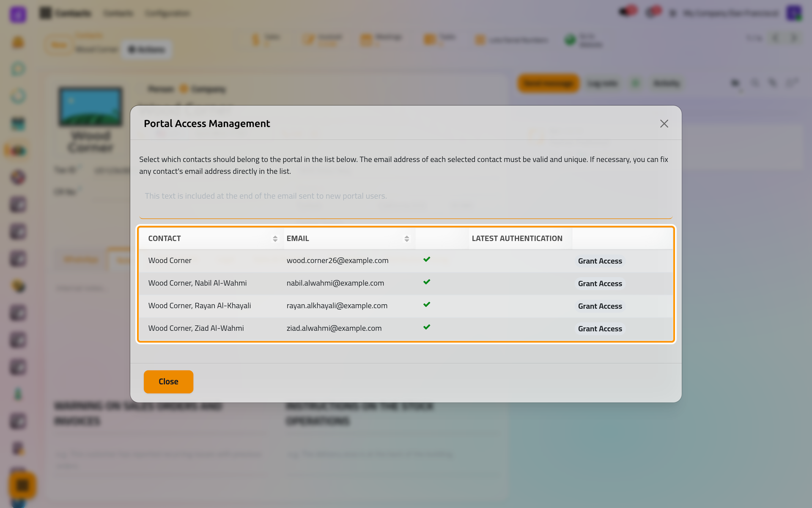Select 'Wood Corner, Nabil Al-Wahmi' contact cell
The width and height of the screenshot is (812, 508).
[x=197, y=283]
